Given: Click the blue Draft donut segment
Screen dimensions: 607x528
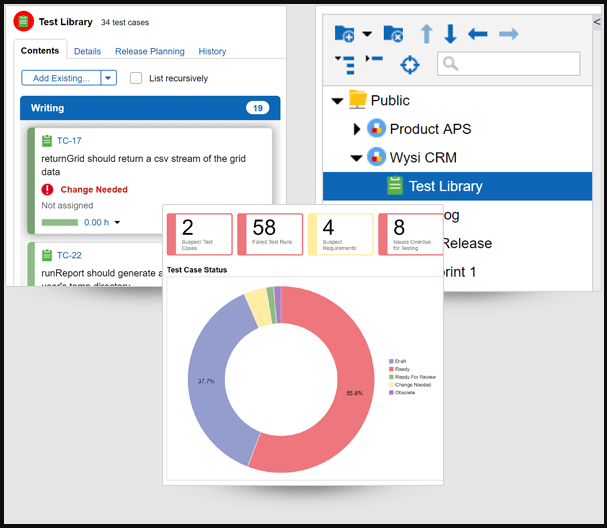Looking at the screenshot, I should 207,381.
